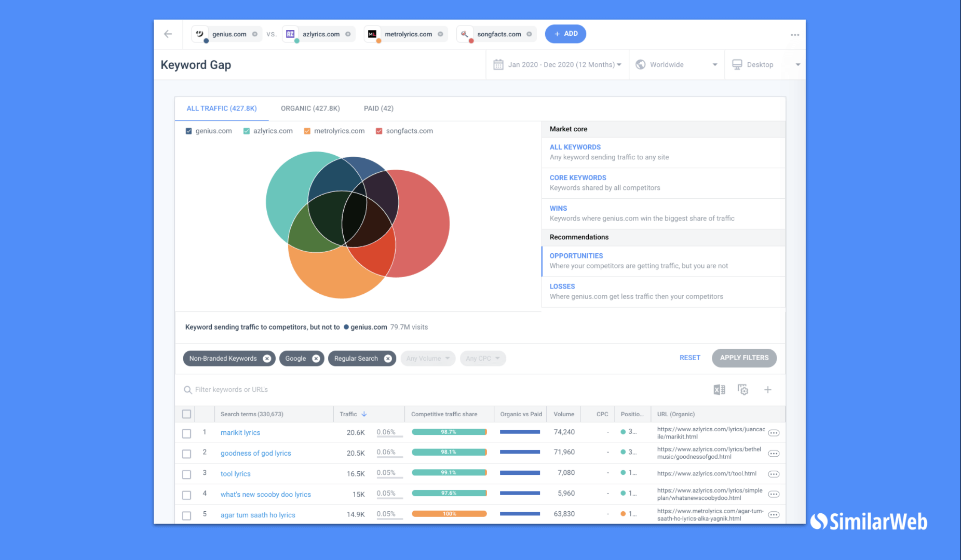961x560 pixels.
Task: Open Any CPC filter dropdown
Action: (483, 359)
